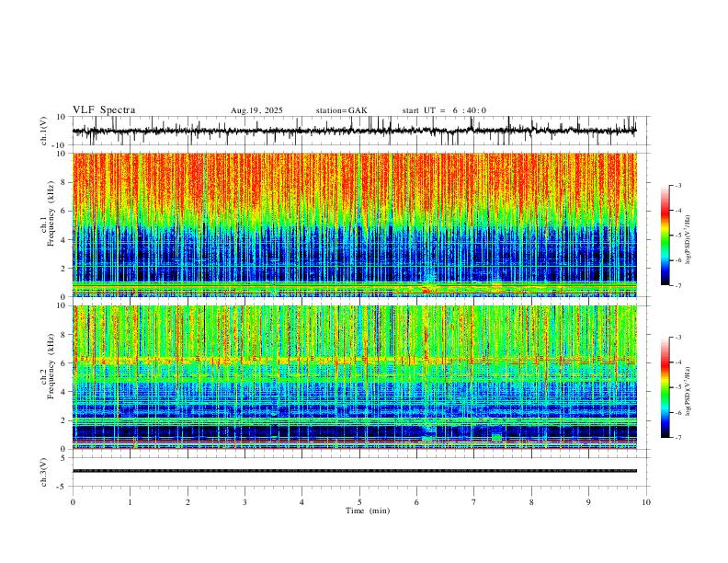Click the log(PSD) label beside ch.2 color bar

pyautogui.click(x=688, y=391)
